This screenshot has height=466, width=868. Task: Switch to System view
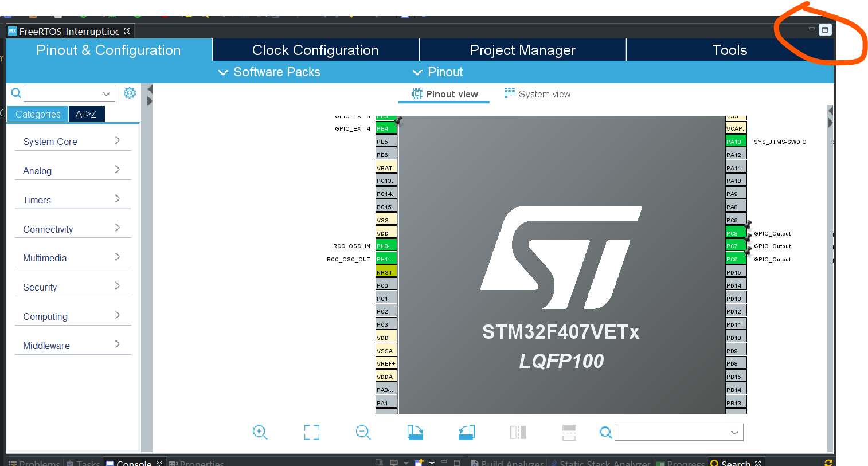(x=537, y=94)
